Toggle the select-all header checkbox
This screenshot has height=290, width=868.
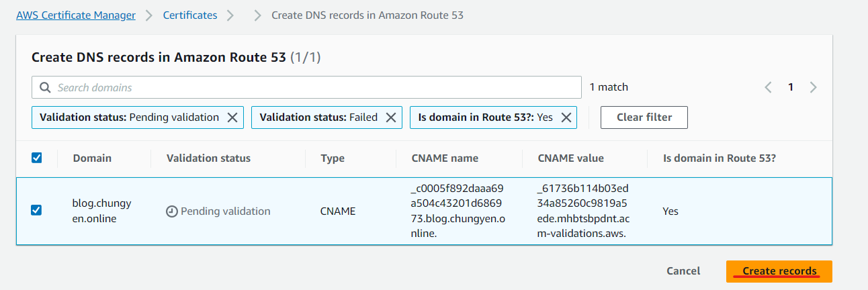pos(37,158)
